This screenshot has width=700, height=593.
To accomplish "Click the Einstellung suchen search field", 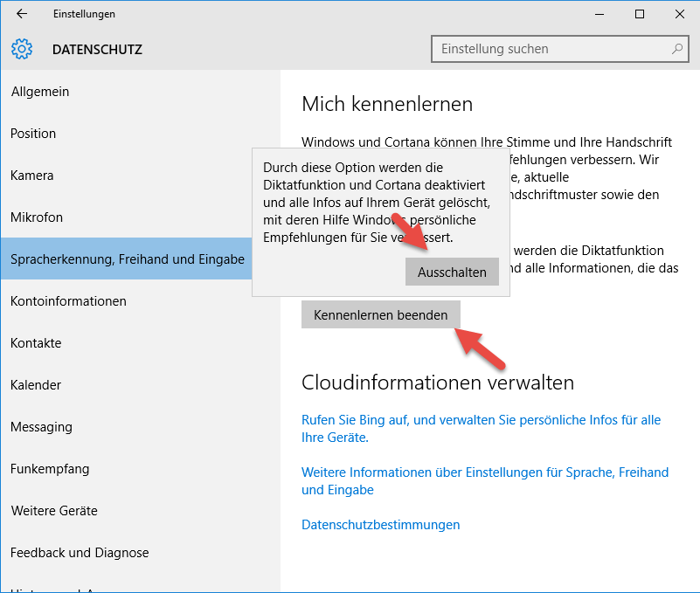I will click(551, 49).
